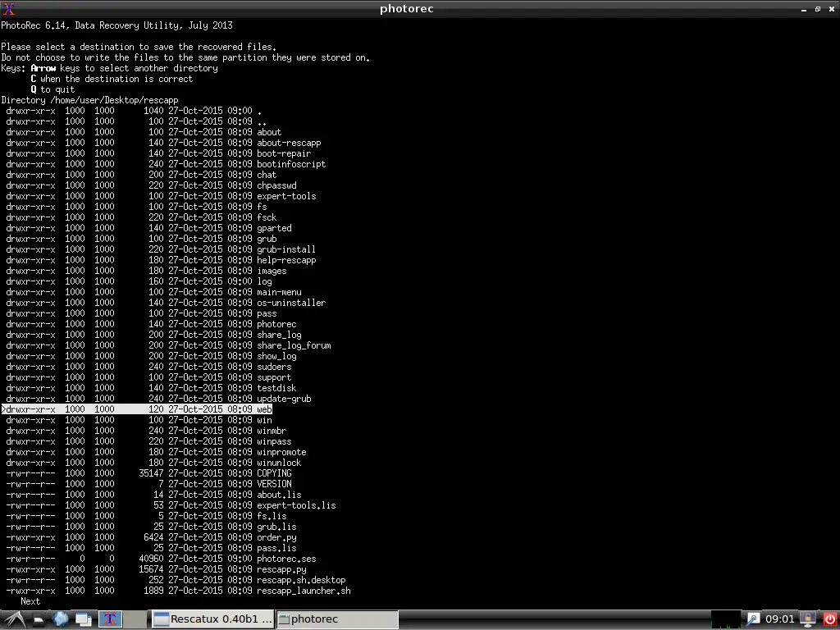This screenshot has width=840, height=630.
Task: Select the 'rescapp.sh.desktop' file
Action: pyautogui.click(x=176, y=580)
